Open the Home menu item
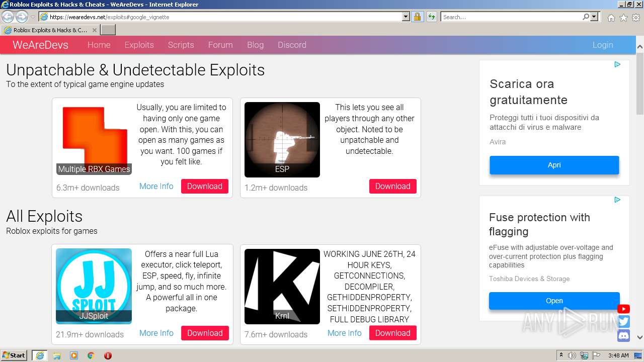The height and width of the screenshot is (362, 644). pos(99,45)
